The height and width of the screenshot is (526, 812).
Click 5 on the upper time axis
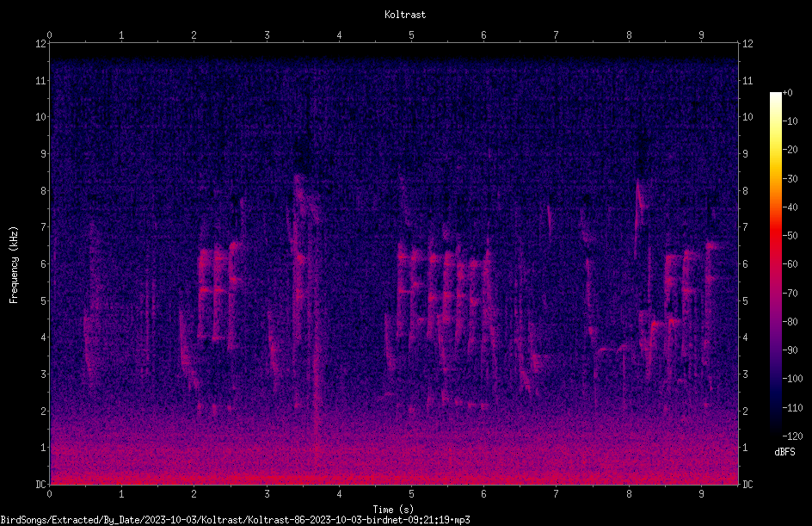pos(412,35)
